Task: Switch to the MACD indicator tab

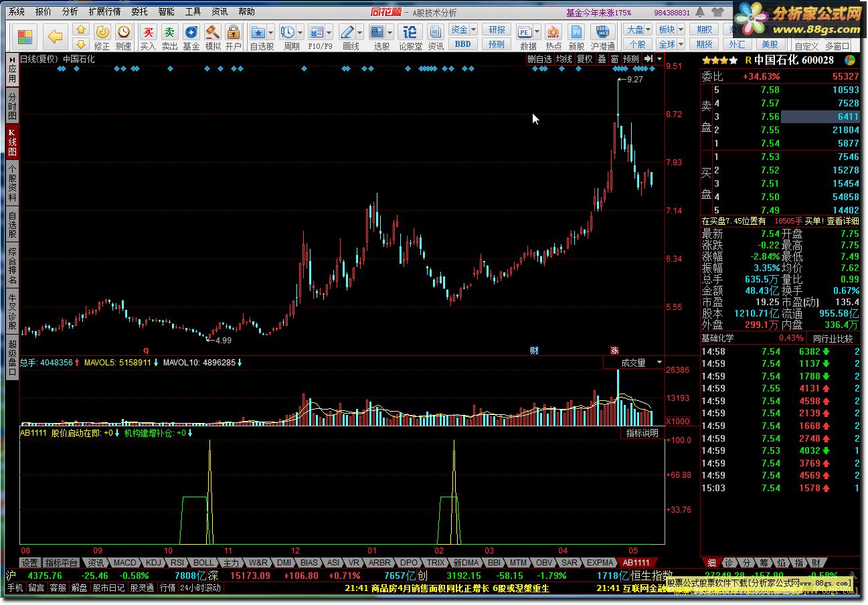Action: pyautogui.click(x=124, y=563)
